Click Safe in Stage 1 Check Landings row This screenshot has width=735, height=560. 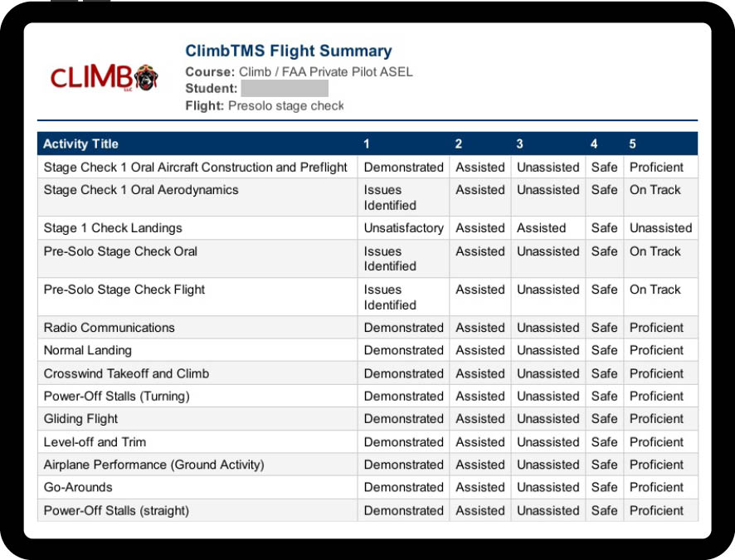click(604, 228)
